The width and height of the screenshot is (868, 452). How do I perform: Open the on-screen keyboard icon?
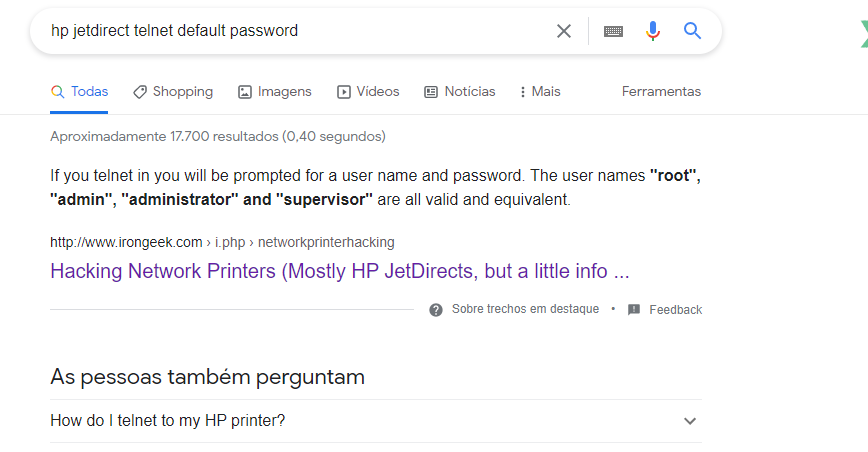pos(613,31)
